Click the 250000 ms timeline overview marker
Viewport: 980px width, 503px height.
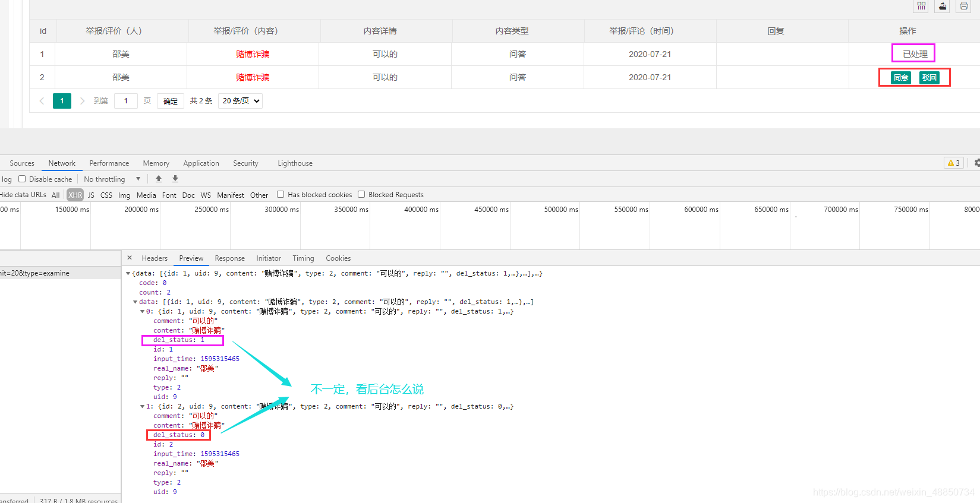click(212, 210)
